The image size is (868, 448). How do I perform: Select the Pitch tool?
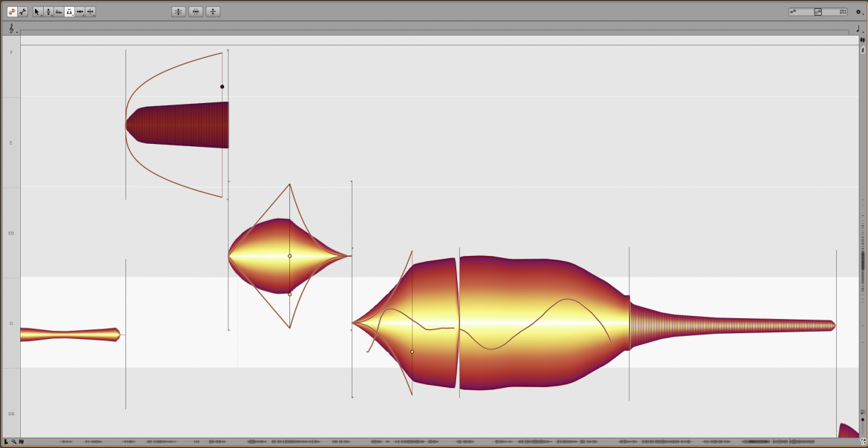coord(48,11)
